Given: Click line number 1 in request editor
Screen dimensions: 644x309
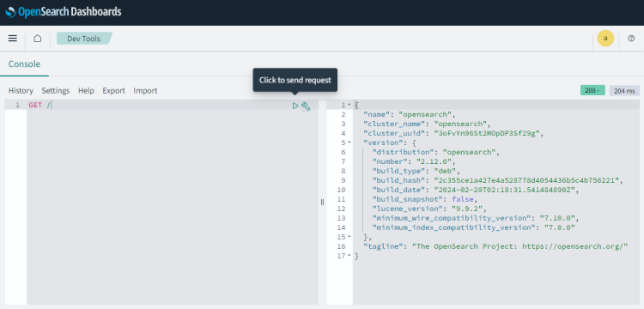Looking at the screenshot, I should click(x=18, y=105).
